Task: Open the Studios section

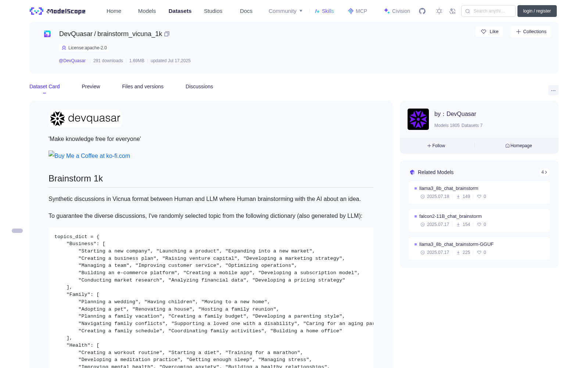Action: pyautogui.click(x=213, y=11)
